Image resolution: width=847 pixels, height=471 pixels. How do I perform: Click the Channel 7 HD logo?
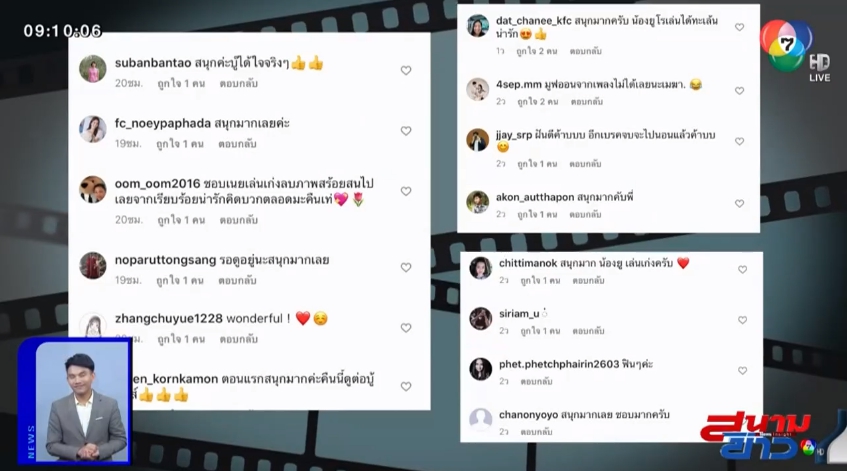click(794, 49)
